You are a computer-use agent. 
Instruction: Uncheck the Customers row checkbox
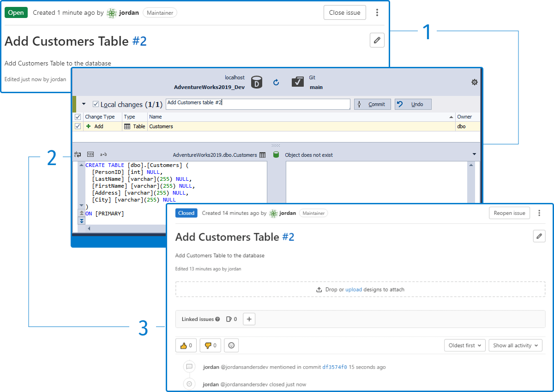point(78,126)
